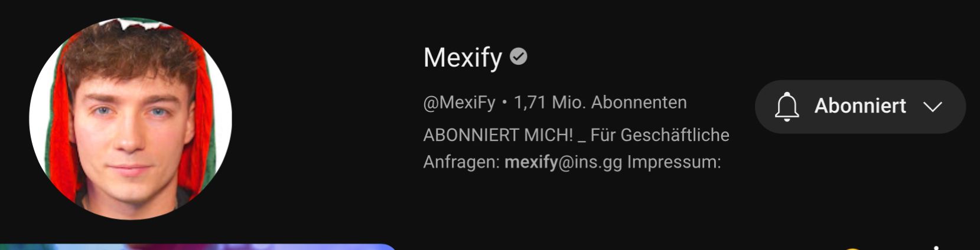Click the verified checkmark badge beside Mexify
The height and width of the screenshot is (250, 980).
(518, 57)
